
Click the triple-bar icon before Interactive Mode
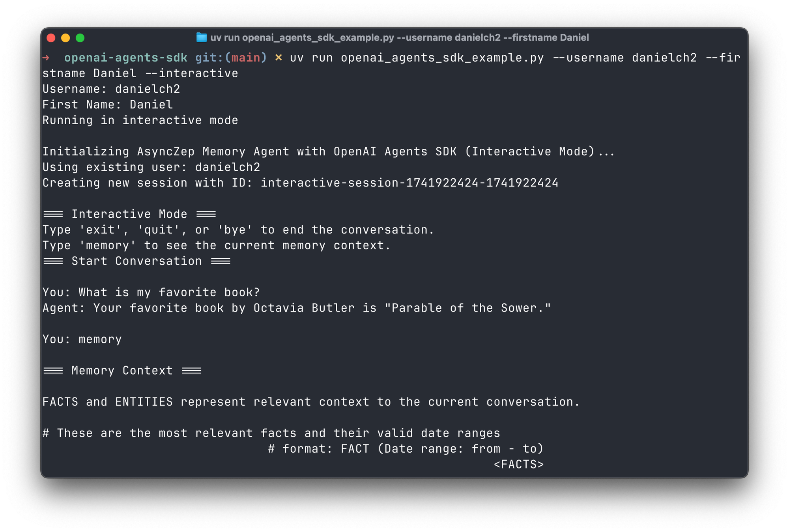[x=53, y=214]
